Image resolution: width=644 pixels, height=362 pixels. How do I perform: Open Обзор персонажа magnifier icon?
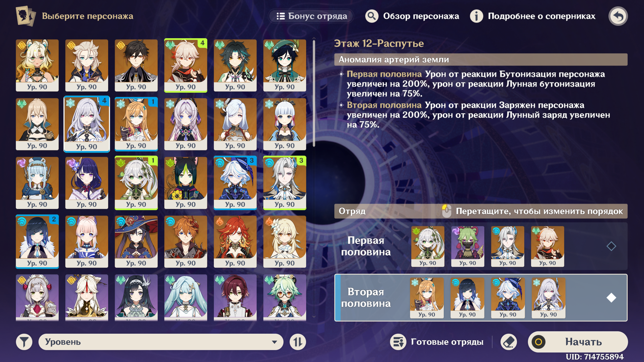click(x=372, y=16)
